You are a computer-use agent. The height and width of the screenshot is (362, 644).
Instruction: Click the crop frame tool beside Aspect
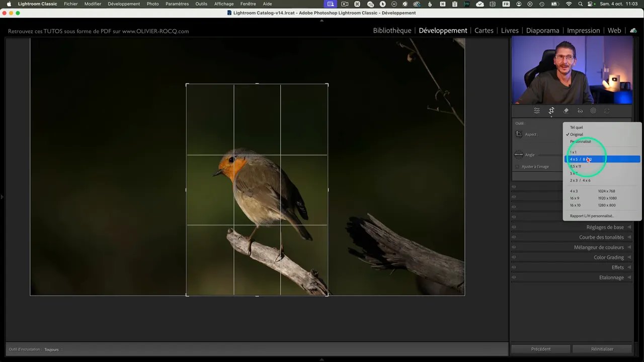(519, 134)
